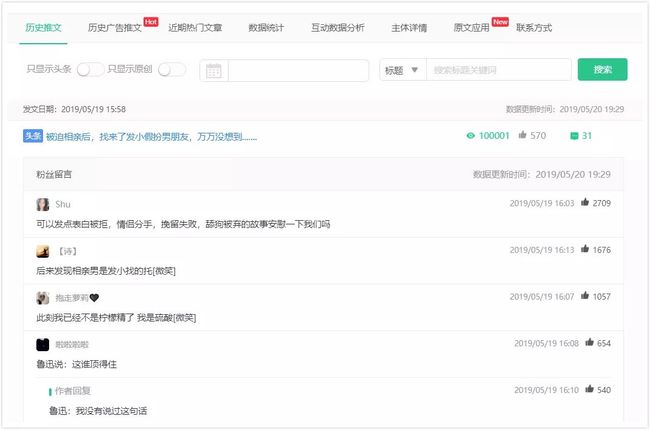Click the eye icon beside 100001 views
Screen dimensions: 650x430
[471, 136]
